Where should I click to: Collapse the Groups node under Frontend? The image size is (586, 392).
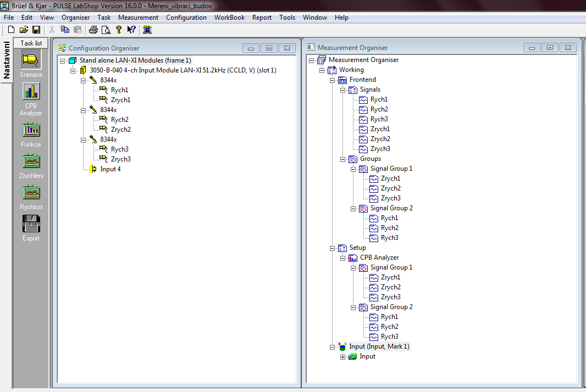pos(342,159)
